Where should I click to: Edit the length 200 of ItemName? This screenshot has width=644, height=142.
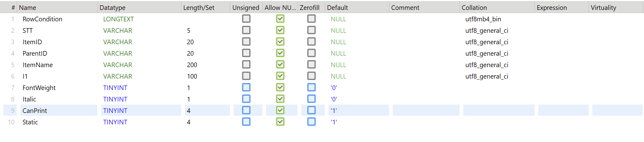tap(192, 65)
